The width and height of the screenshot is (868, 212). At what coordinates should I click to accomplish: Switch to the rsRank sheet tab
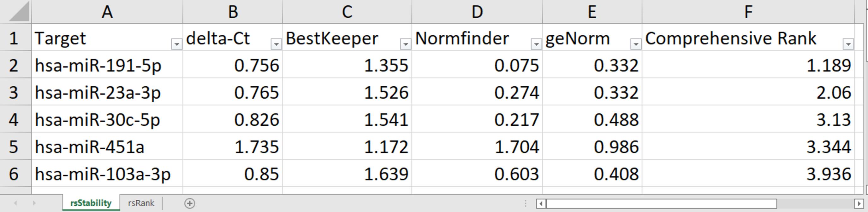pyautogui.click(x=141, y=203)
